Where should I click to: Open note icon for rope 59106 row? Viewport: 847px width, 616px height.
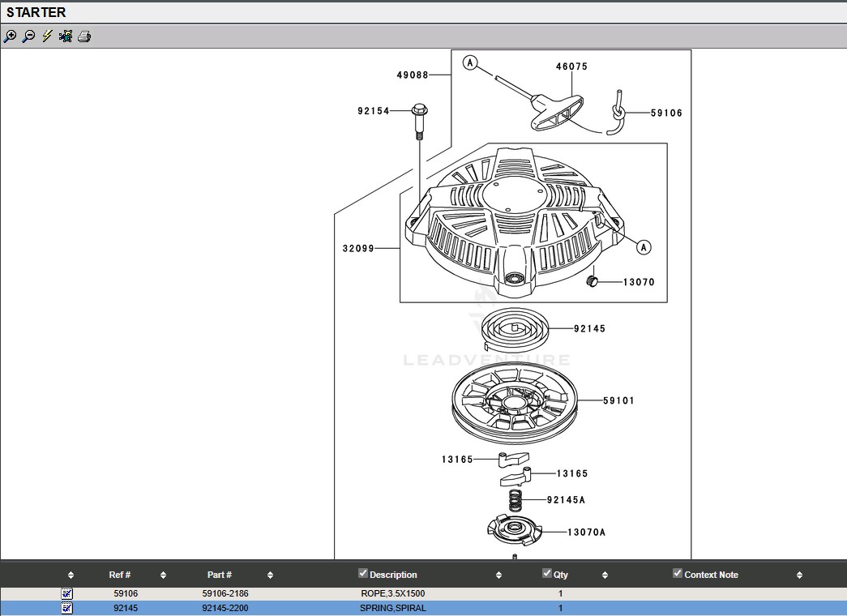[x=67, y=593]
